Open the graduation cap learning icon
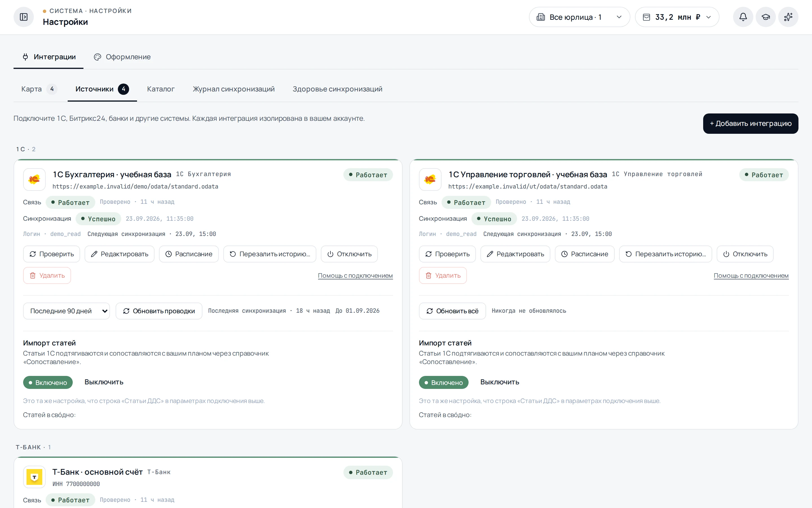 (765, 17)
